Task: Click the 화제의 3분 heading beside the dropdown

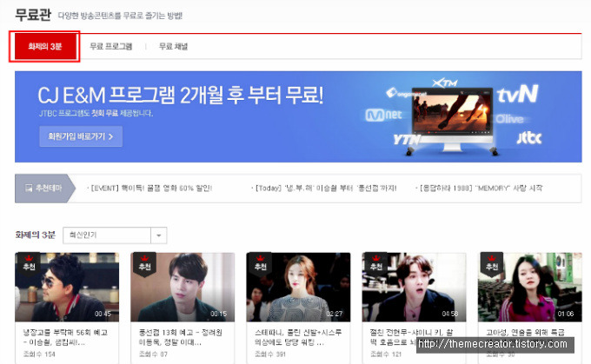Action: [35, 235]
